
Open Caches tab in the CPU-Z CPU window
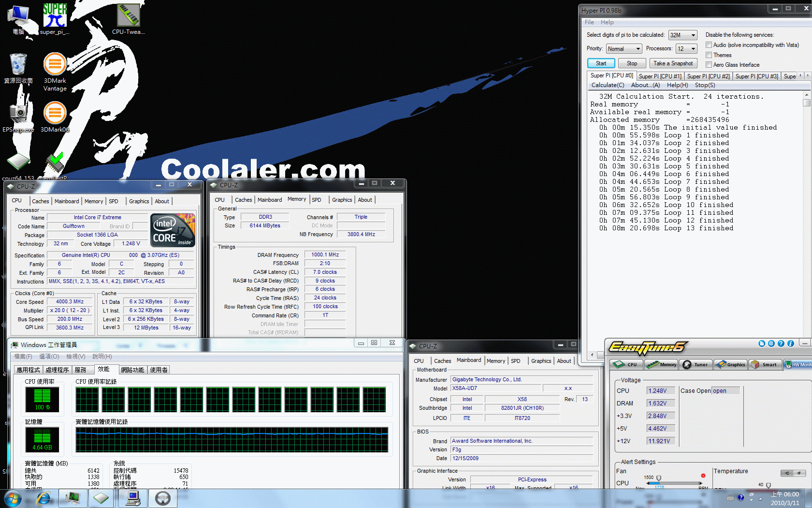click(x=40, y=201)
